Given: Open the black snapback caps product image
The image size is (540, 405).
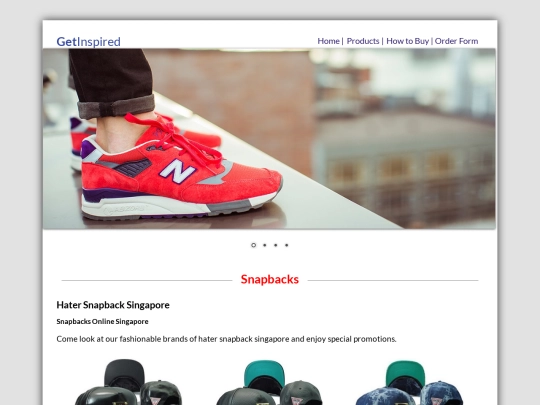Looking at the screenshot, I should click(x=128, y=382).
